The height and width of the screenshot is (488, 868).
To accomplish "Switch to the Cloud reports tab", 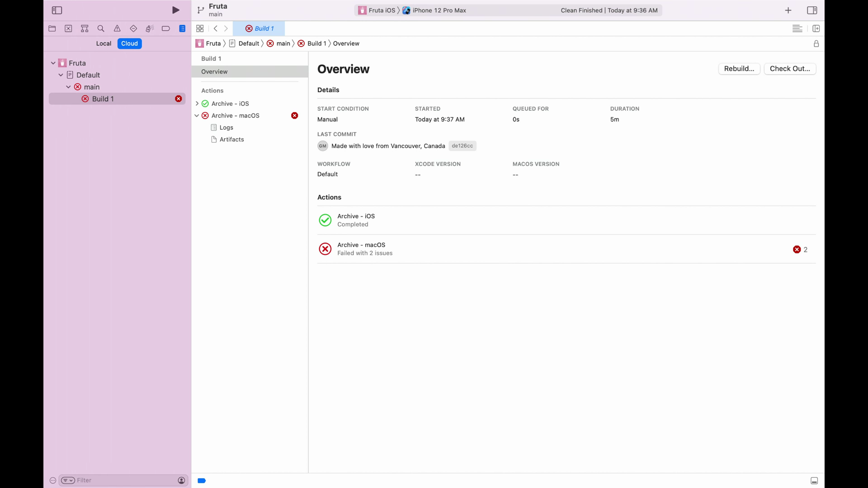I will 129,43.
